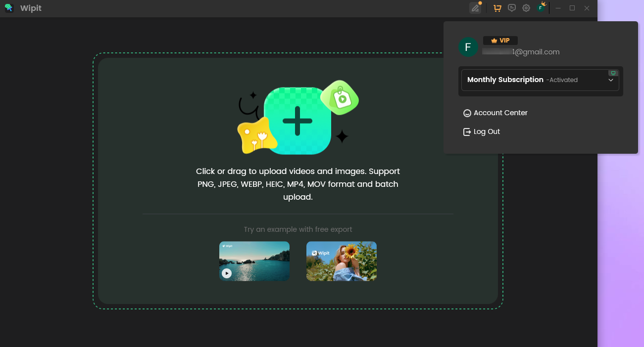The height and width of the screenshot is (347, 644).
Task: Expand the Monthly Subscription dropdown
Action: [540, 80]
